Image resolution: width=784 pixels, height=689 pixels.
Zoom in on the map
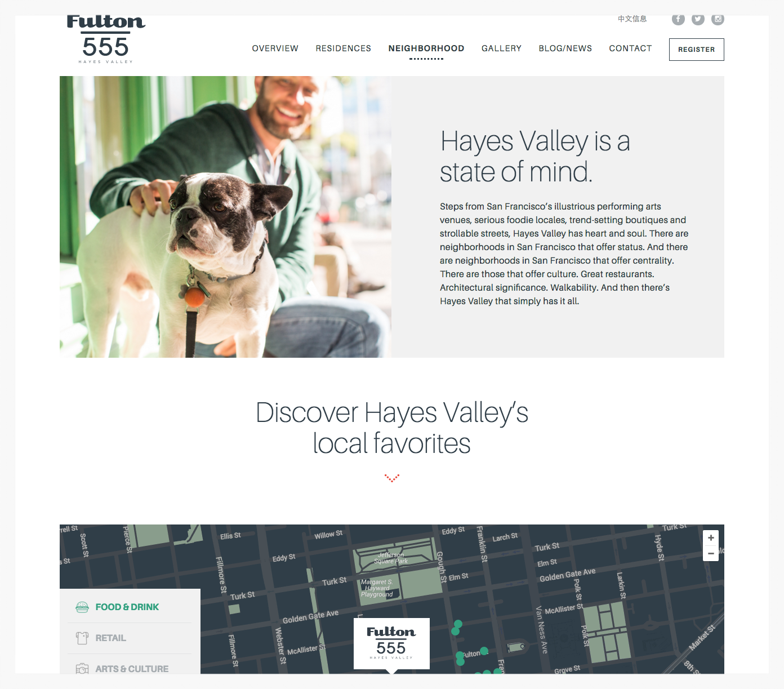711,538
